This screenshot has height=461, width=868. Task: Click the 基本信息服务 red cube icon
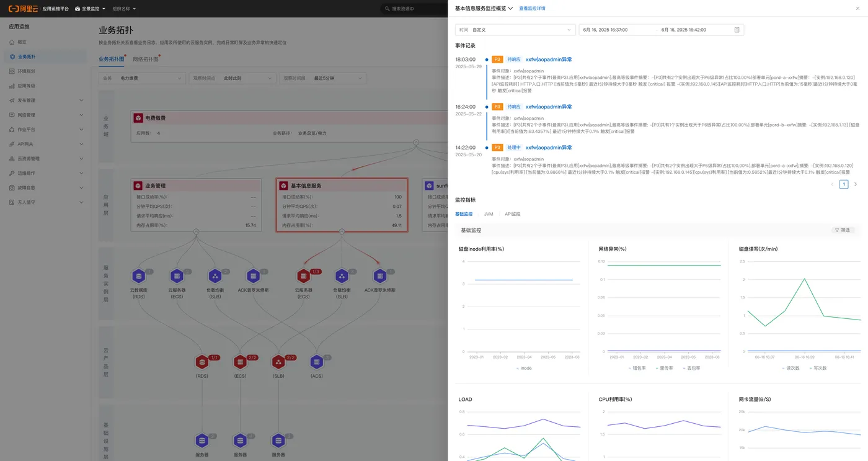pos(284,186)
